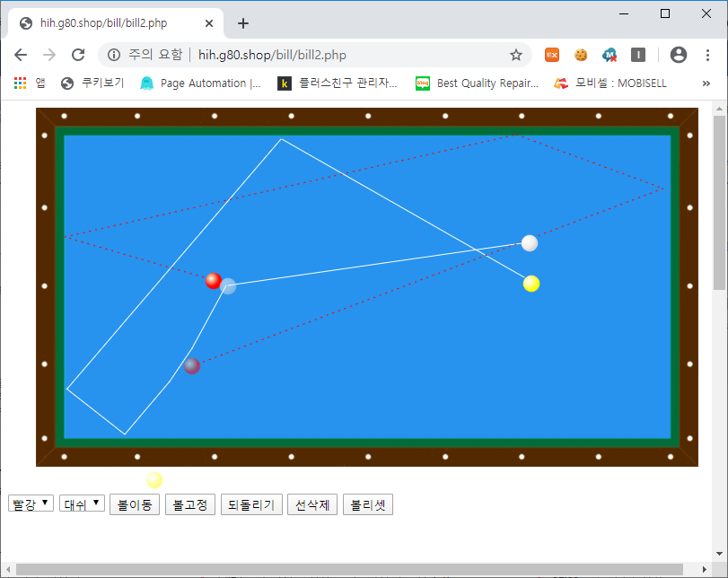Open the orange extension icon in toolbar
The height and width of the screenshot is (578, 728).
(x=552, y=55)
